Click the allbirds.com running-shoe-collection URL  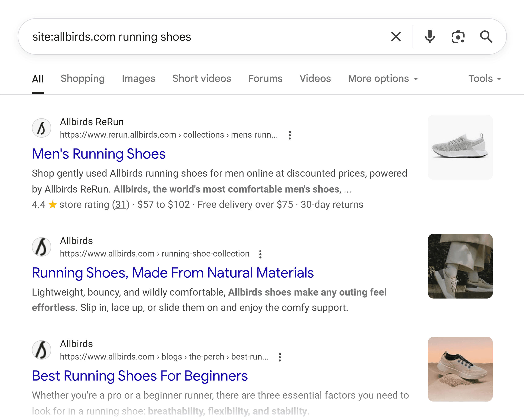coord(154,254)
